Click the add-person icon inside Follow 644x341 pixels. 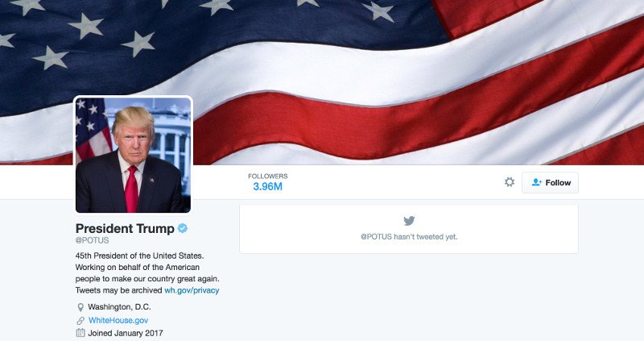tap(536, 182)
